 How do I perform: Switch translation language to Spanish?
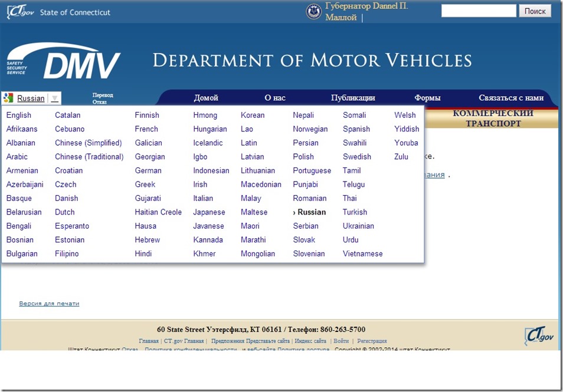356,129
